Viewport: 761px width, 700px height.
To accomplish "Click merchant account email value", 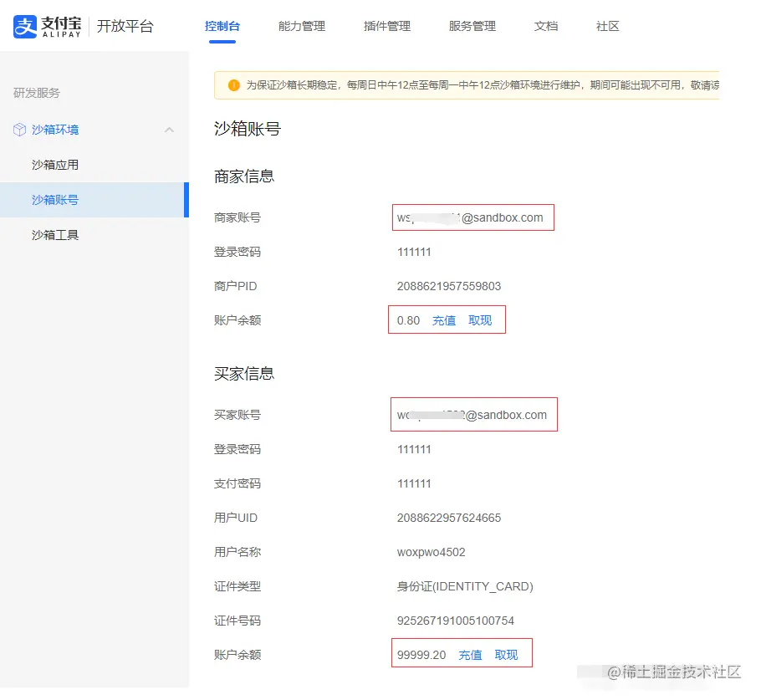I will pos(470,218).
